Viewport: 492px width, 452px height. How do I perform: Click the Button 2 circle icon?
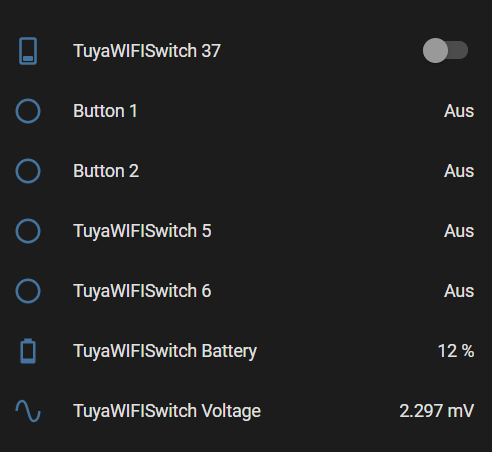pyautogui.click(x=28, y=171)
